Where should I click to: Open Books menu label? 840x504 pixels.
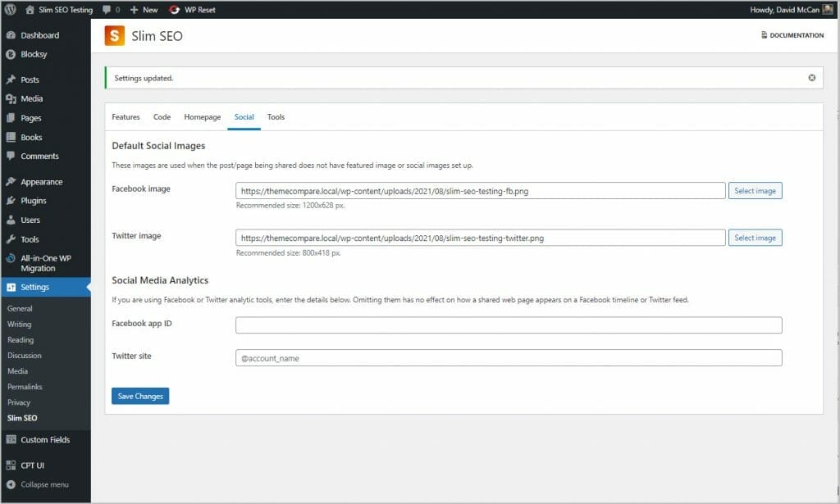pos(32,138)
